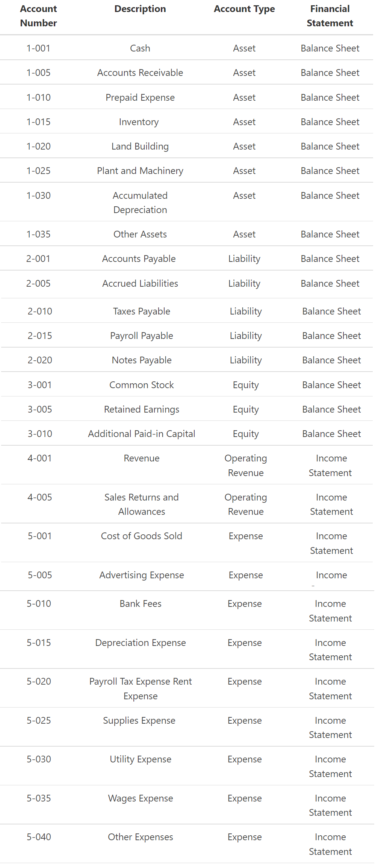Click the Description column header
The height and width of the screenshot is (868, 378).
[x=140, y=9]
